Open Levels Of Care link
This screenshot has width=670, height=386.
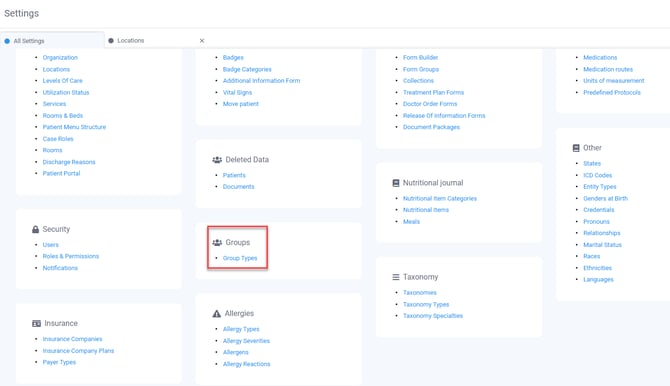click(x=62, y=81)
